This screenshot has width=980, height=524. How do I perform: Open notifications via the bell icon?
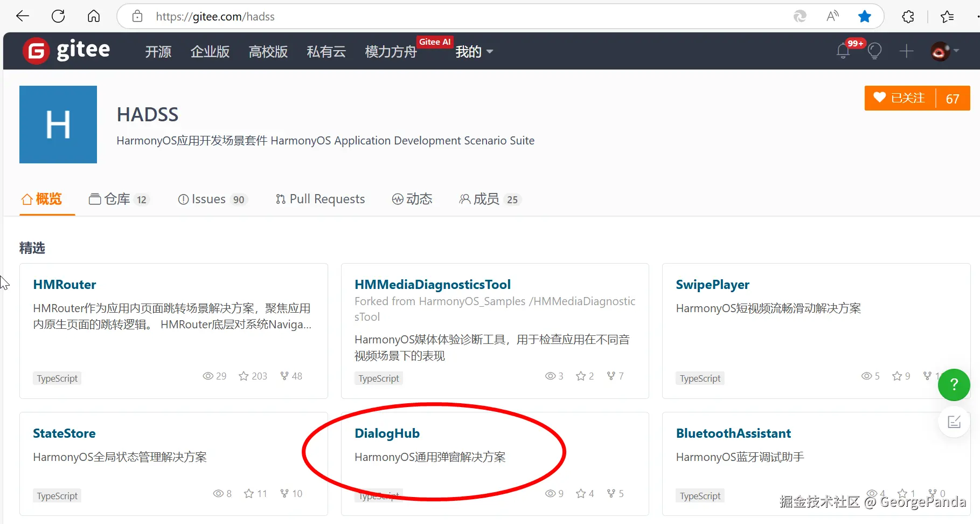[843, 51]
